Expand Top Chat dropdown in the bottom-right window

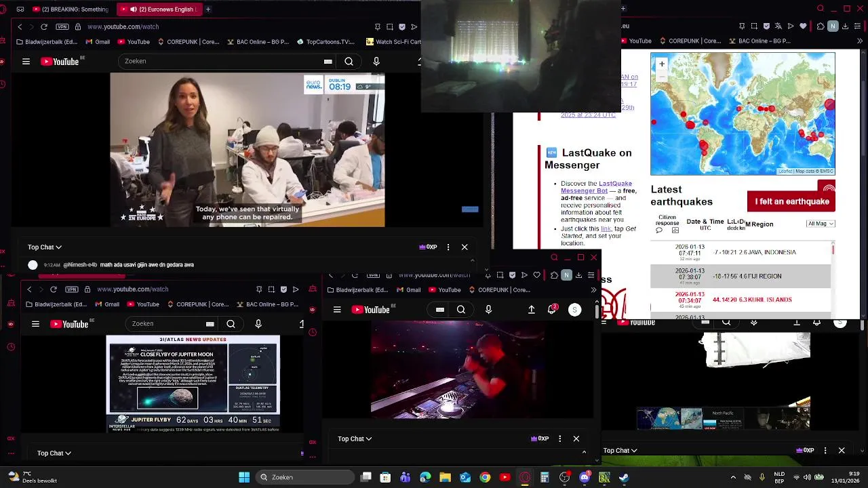620,451
